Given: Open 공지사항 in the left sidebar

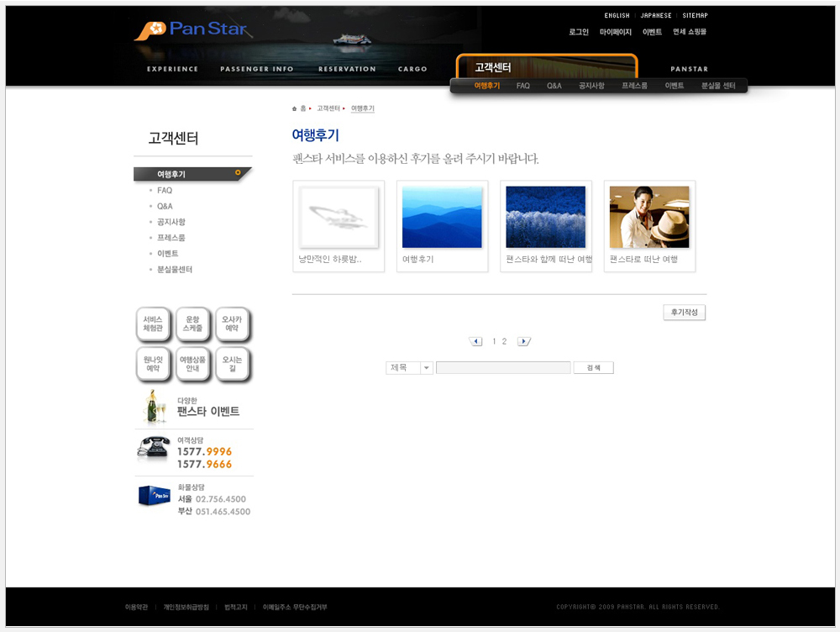Looking at the screenshot, I should coord(171,222).
